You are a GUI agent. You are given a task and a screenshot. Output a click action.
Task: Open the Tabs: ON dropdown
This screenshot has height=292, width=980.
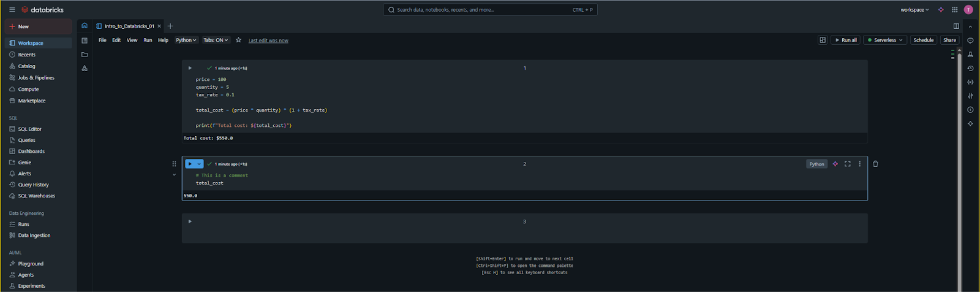pyautogui.click(x=216, y=40)
